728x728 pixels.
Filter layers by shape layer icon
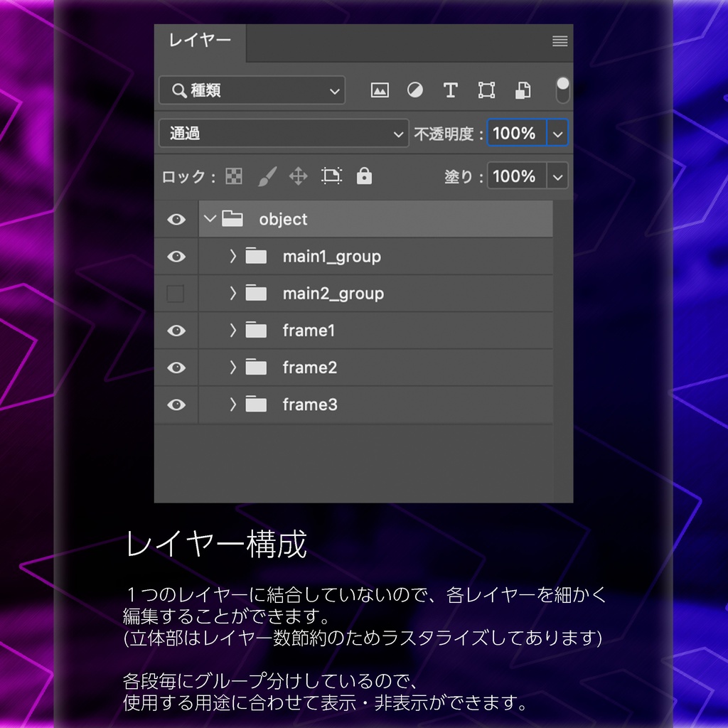486,90
